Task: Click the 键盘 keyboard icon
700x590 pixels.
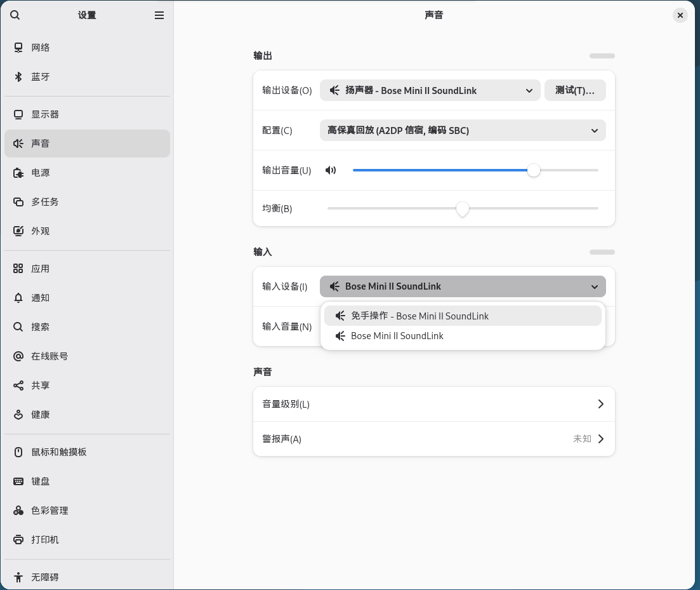Action: [x=18, y=481]
